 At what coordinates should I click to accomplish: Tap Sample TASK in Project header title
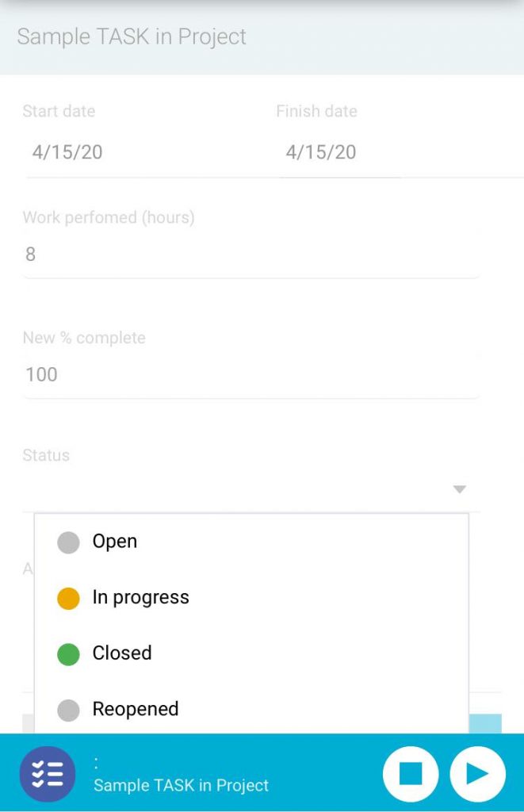coord(132,37)
